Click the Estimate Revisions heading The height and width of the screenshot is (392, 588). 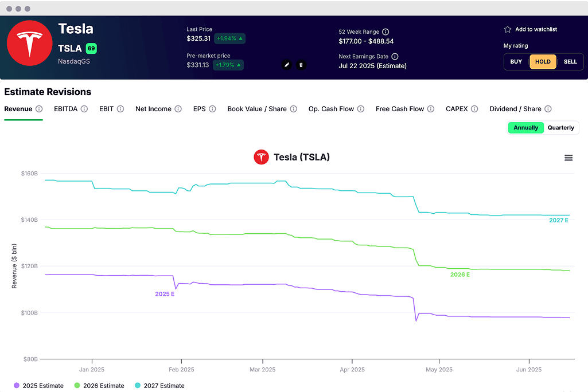(x=48, y=92)
